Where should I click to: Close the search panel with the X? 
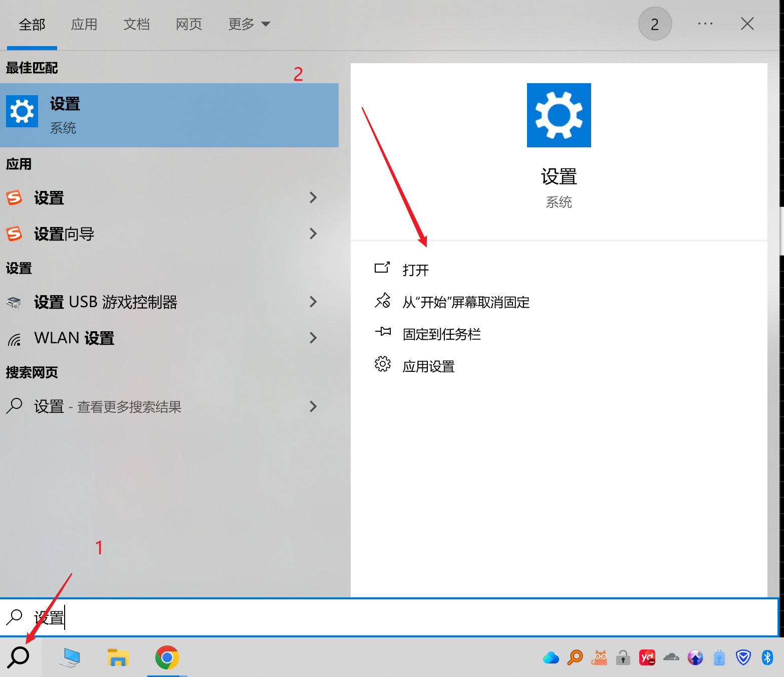(x=747, y=24)
